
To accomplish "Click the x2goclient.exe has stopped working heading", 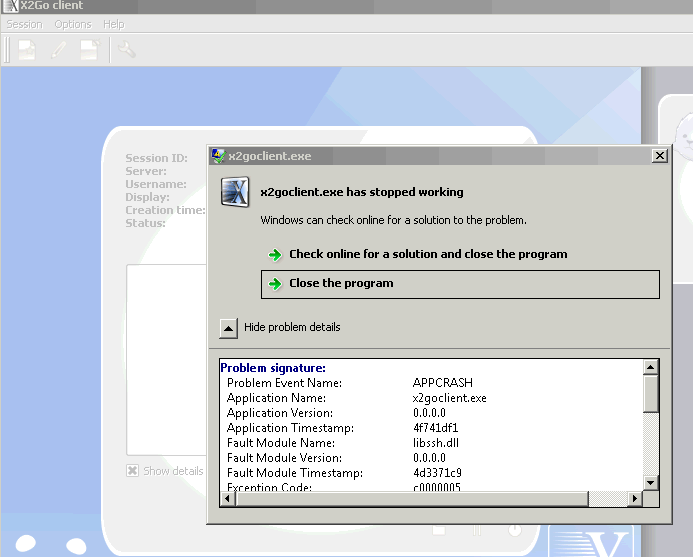I will (362, 192).
